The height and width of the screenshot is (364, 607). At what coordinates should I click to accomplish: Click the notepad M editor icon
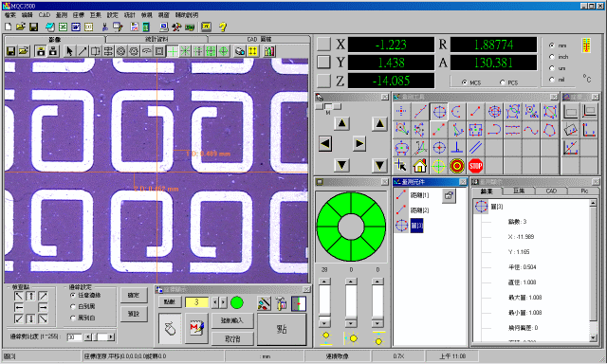pyautogui.click(x=196, y=329)
